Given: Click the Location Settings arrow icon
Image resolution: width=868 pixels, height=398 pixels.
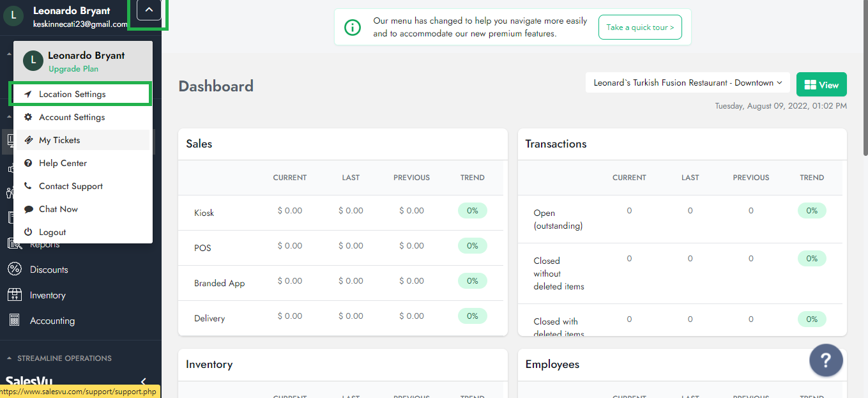Looking at the screenshot, I should pyautogui.click(x=28, y=95).
